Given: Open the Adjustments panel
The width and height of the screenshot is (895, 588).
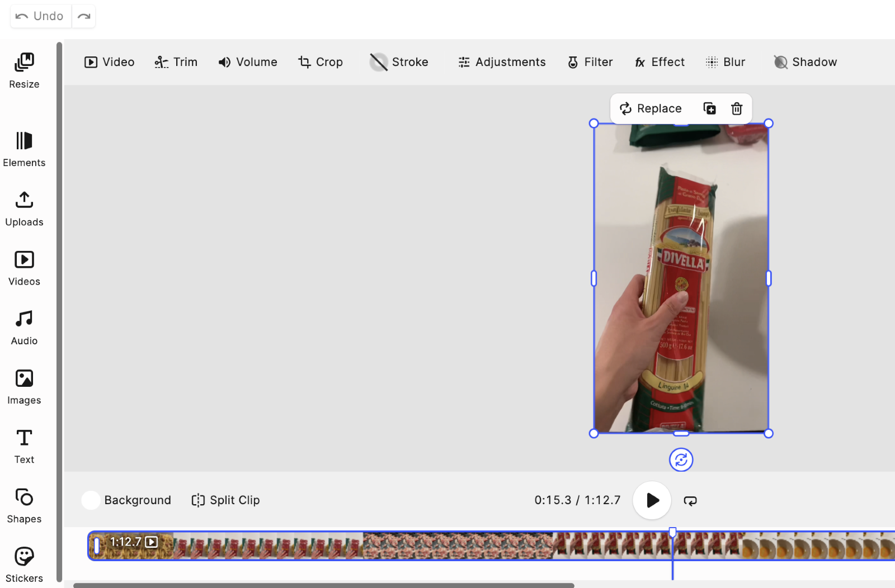Looking at the screenshot, I should point(502,62).
